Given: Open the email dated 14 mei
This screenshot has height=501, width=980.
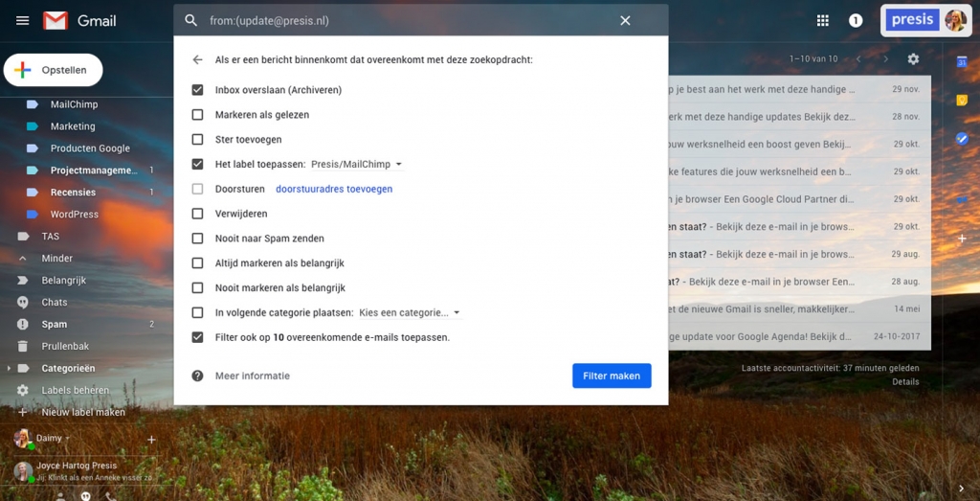Looking at the screenshot, I should (799, 309).
